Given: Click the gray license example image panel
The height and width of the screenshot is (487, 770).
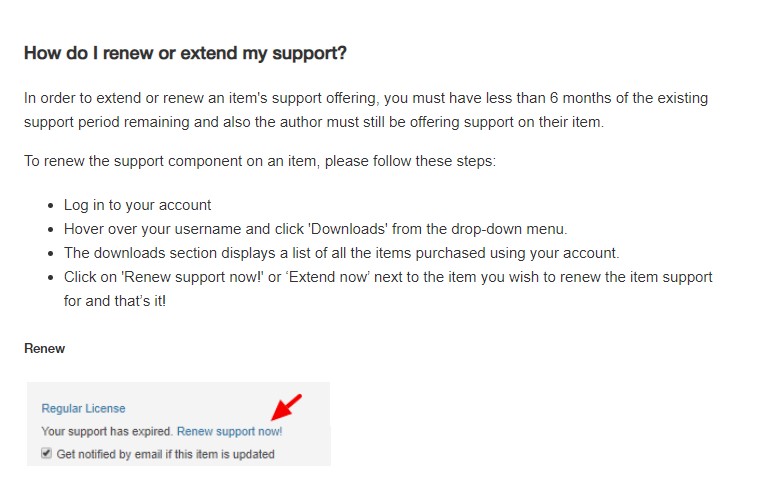Looking at the screenshot, I should click(x=179, y=424).
